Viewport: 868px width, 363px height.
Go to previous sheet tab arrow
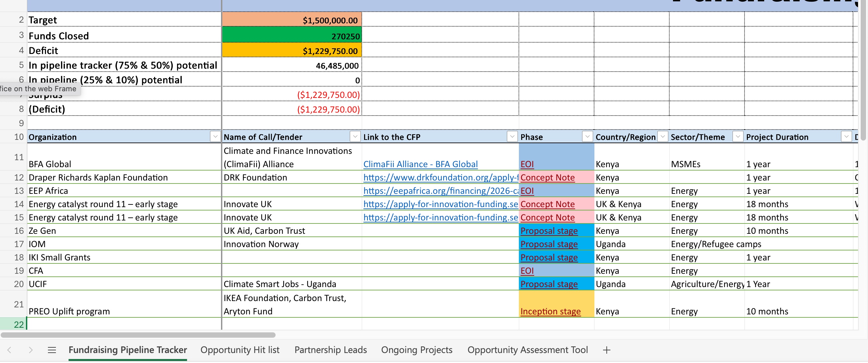point(9,351)
